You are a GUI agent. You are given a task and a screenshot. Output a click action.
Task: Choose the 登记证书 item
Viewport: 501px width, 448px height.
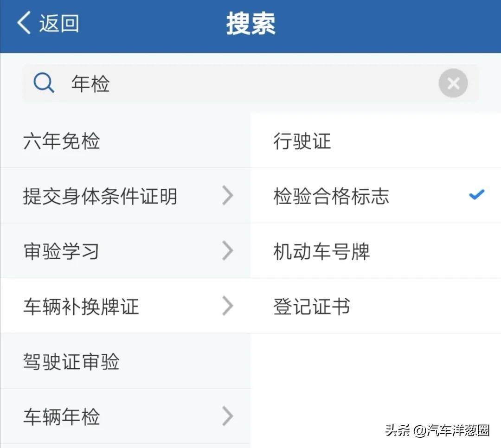tap(311, 306)
